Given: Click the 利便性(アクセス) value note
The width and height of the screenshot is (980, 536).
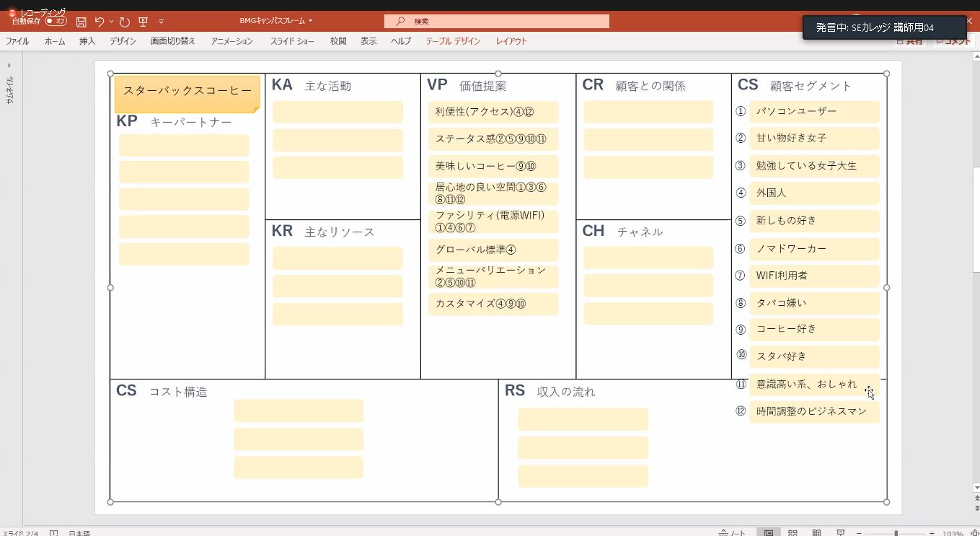Looking at the screenshot, I should pos(493,112).
